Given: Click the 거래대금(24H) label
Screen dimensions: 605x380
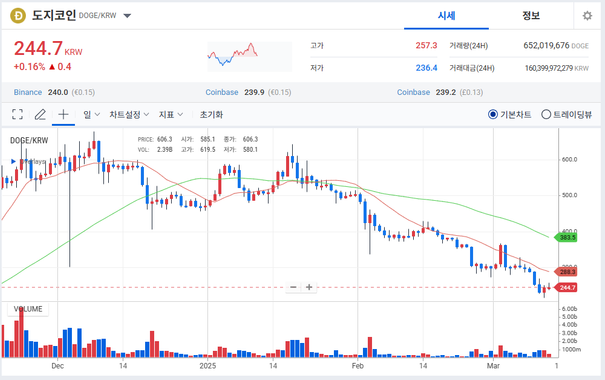Looking at the screenshot, I should point(471,68).
